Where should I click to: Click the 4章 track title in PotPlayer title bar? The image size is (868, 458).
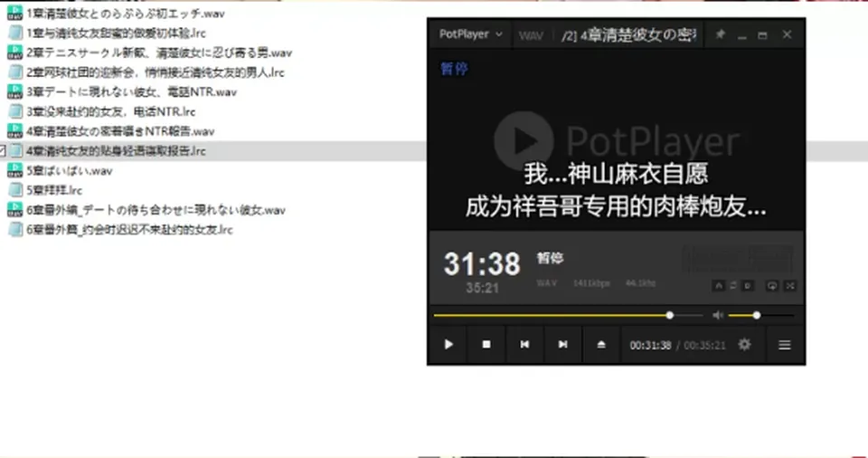[x=628, y=35]
